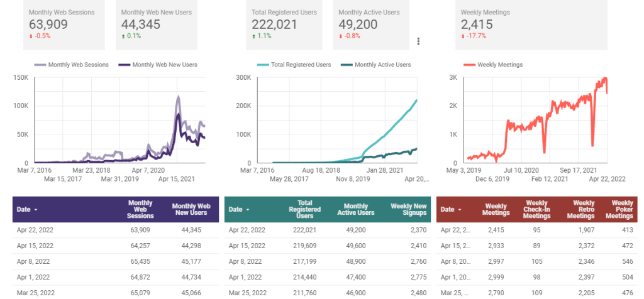Image resolution: width=644 pixels, height=299 pixels.
Task: Select the Monthly Web New Users scorecard
Action: tap(156, 24)
